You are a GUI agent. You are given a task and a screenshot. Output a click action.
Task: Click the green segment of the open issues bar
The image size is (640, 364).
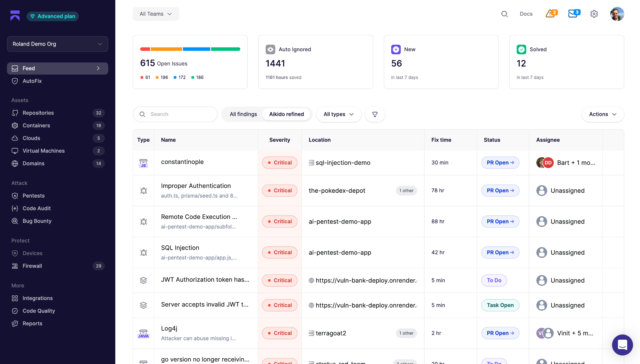click(x=226, y=49)
